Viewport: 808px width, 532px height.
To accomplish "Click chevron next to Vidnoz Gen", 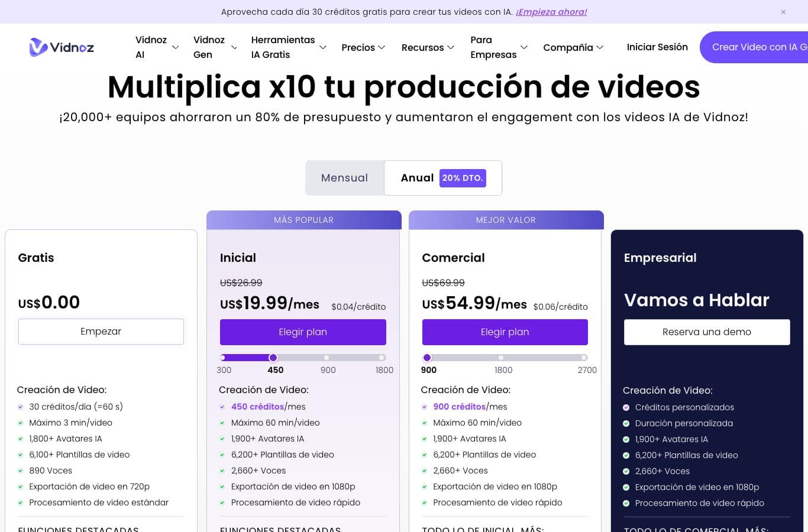I will click(234, 47).
